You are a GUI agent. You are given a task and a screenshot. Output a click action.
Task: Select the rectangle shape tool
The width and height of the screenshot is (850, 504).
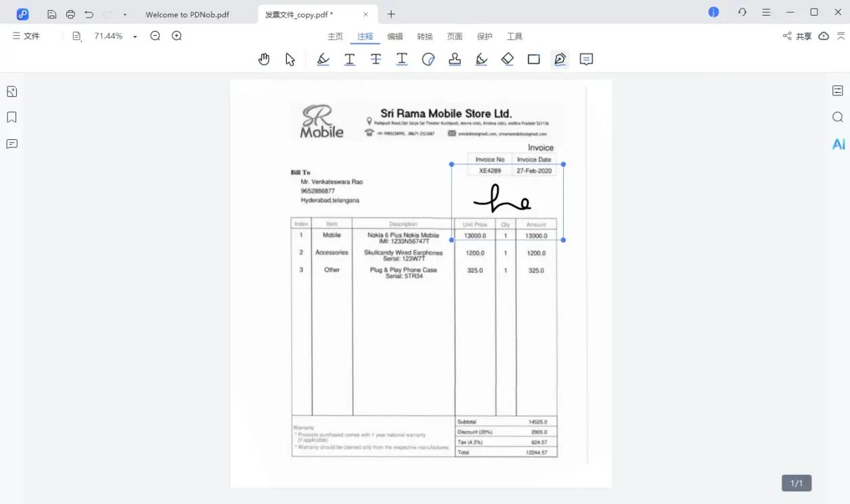(x=534, y=60)
